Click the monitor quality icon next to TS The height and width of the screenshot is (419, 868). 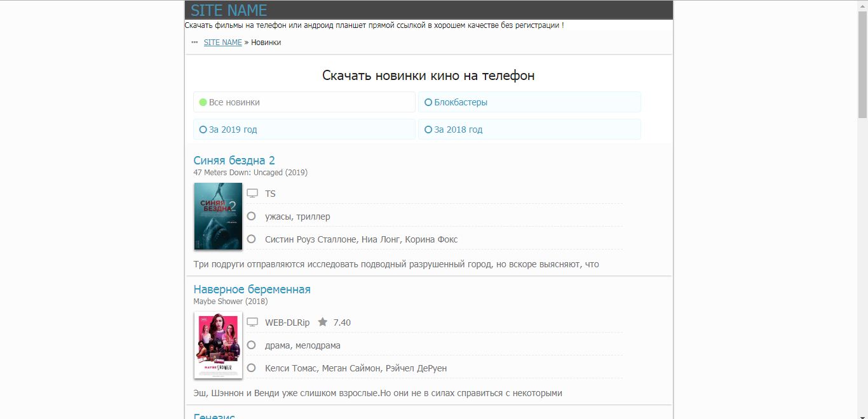(252, 194)
